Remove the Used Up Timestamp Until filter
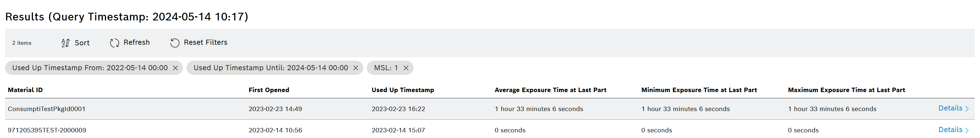This screenshot has height=138, width=980. [356, 68]
